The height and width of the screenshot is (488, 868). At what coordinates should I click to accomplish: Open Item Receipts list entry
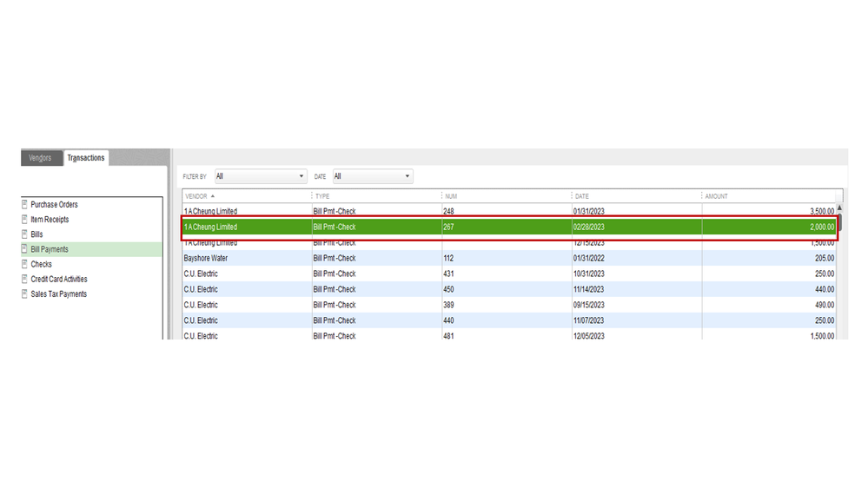tap(50, 220)
